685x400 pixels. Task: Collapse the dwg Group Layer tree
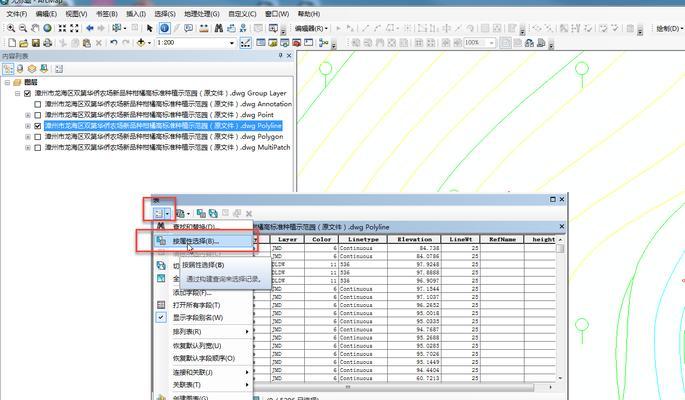(17, 93)
